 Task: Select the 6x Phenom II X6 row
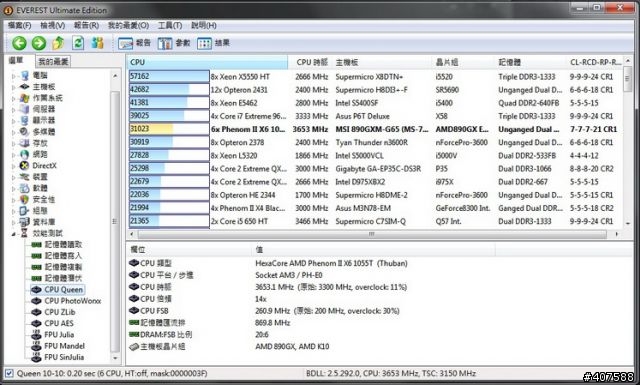click(x=375, y=129)
